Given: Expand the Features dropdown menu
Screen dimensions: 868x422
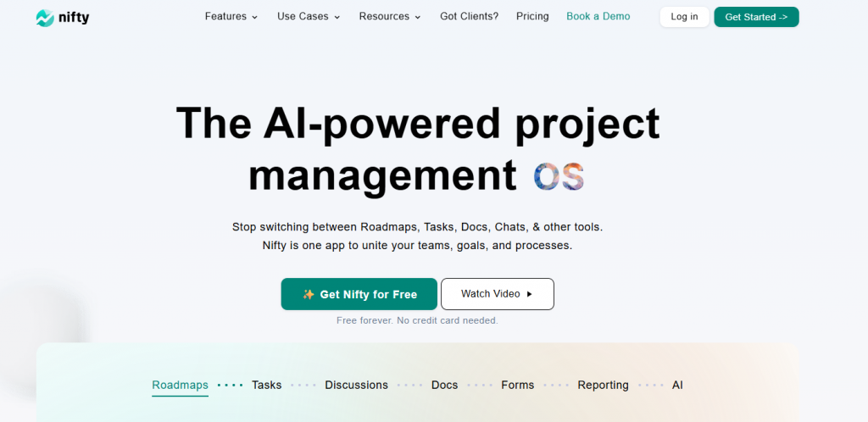Looking at the screenshot, I should [231, 17].
